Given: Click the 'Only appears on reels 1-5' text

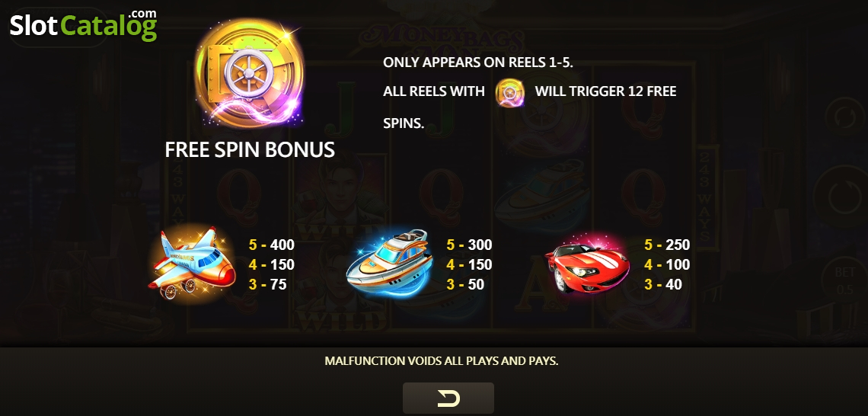Looking at the screenshot, I should click(x=477, y=62).
